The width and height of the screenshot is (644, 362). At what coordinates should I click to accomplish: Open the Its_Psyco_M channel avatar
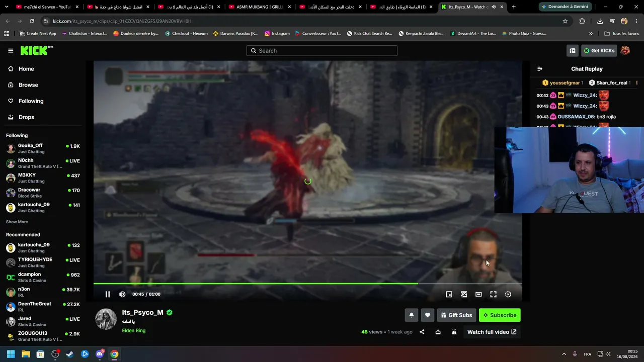[106, 320]
